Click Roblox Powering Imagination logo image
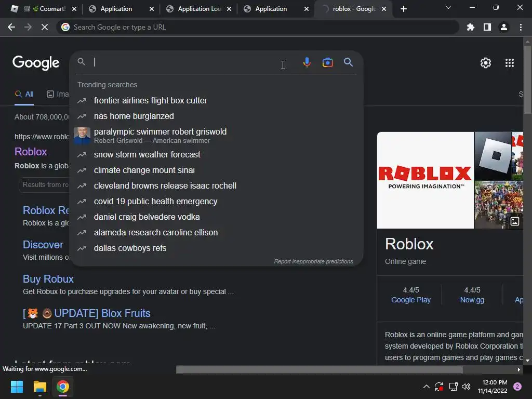 (x=425, y=180)
